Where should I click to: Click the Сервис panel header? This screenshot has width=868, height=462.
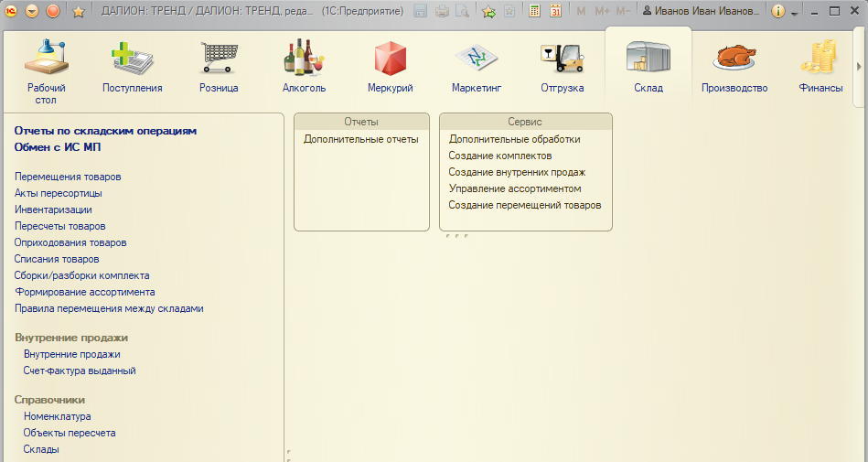(525, 122)
